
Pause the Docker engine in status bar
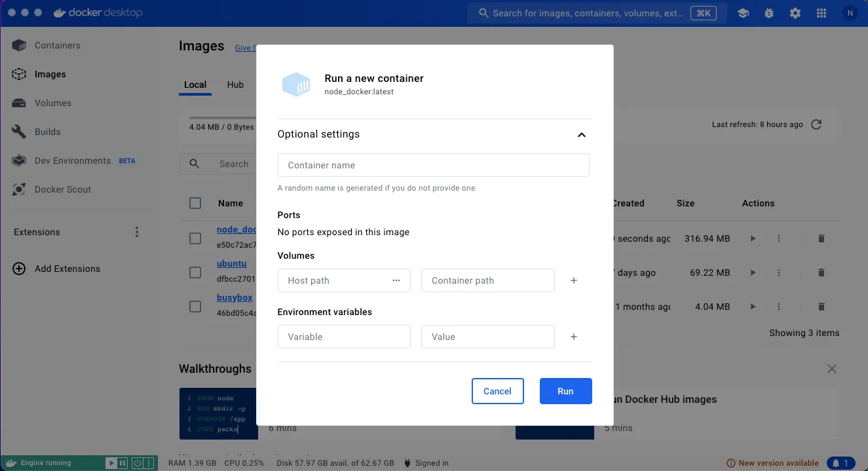123,463
